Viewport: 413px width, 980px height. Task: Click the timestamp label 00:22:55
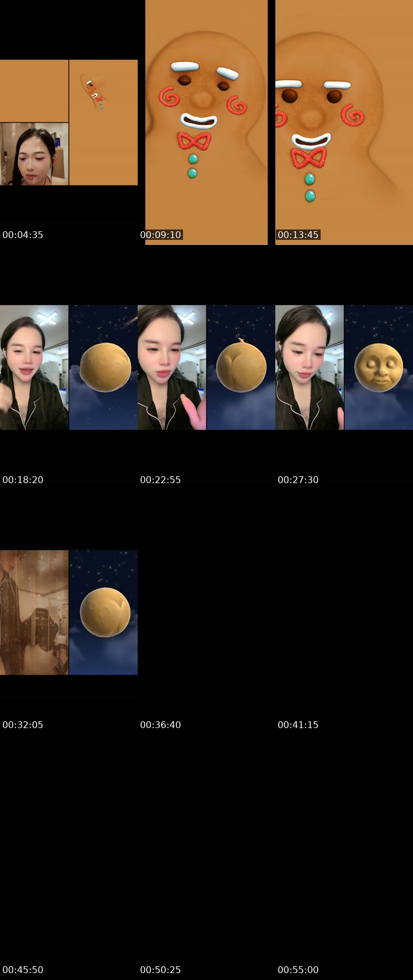161,480
